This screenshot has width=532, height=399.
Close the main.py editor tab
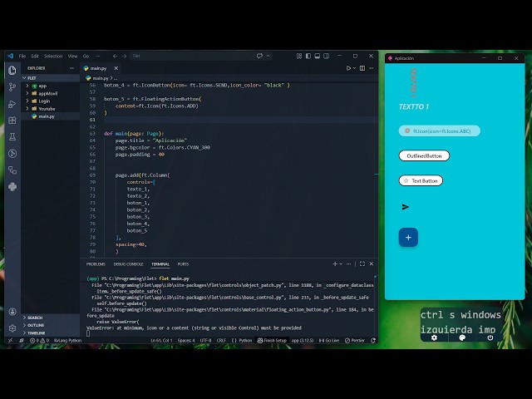(116, 68)
